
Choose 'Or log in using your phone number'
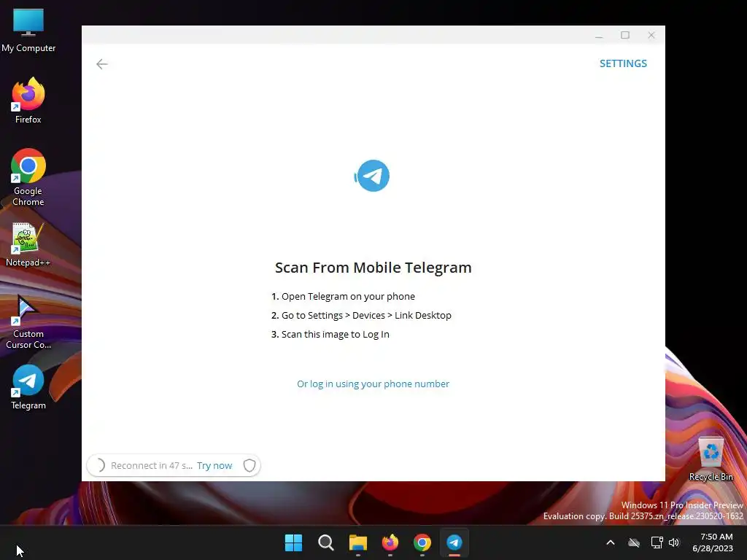tap(373, 384)
